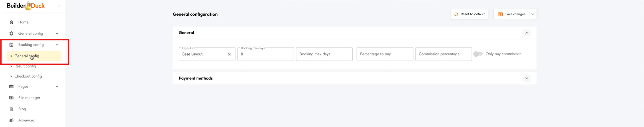Expand the Pages menu chevron

click(57, 87)
